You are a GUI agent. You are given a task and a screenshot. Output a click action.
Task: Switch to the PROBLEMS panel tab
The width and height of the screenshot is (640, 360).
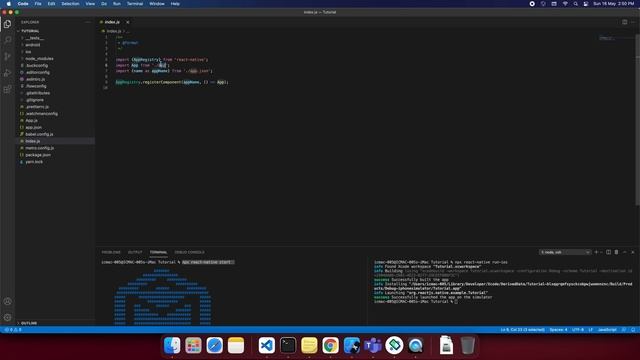click(x=111, y=252)
